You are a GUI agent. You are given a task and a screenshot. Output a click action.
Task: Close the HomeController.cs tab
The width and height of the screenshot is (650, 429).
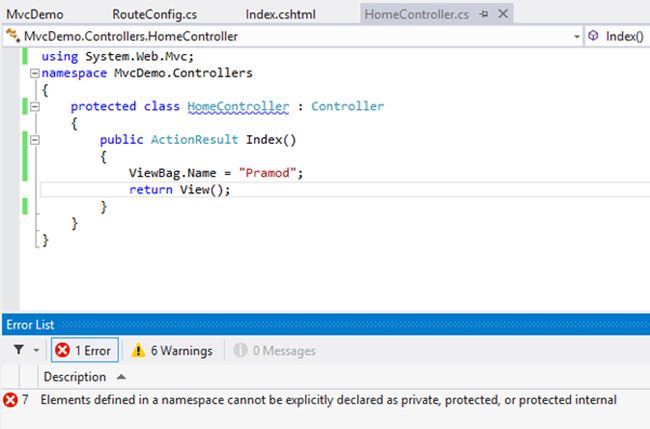pos(503,14)
